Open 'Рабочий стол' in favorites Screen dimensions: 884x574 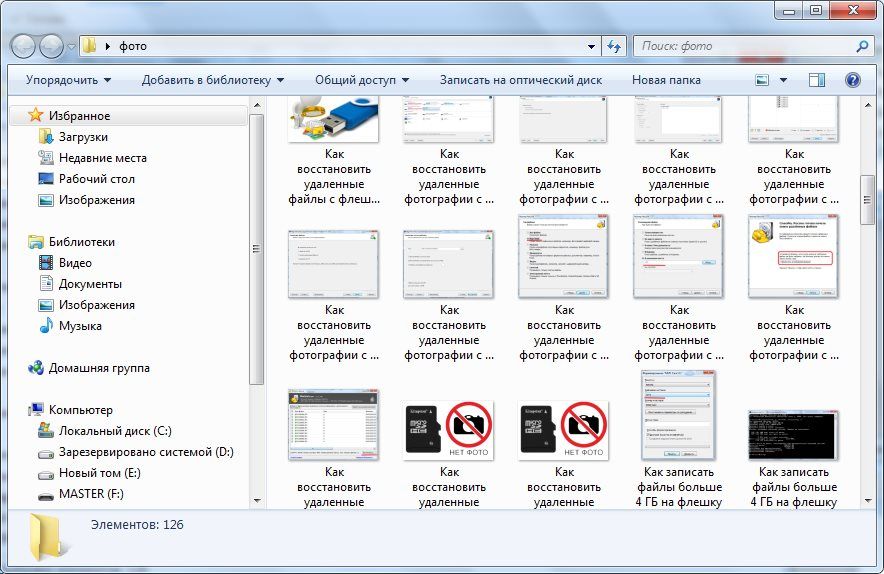pyautogui.click(x=96, y=179)
